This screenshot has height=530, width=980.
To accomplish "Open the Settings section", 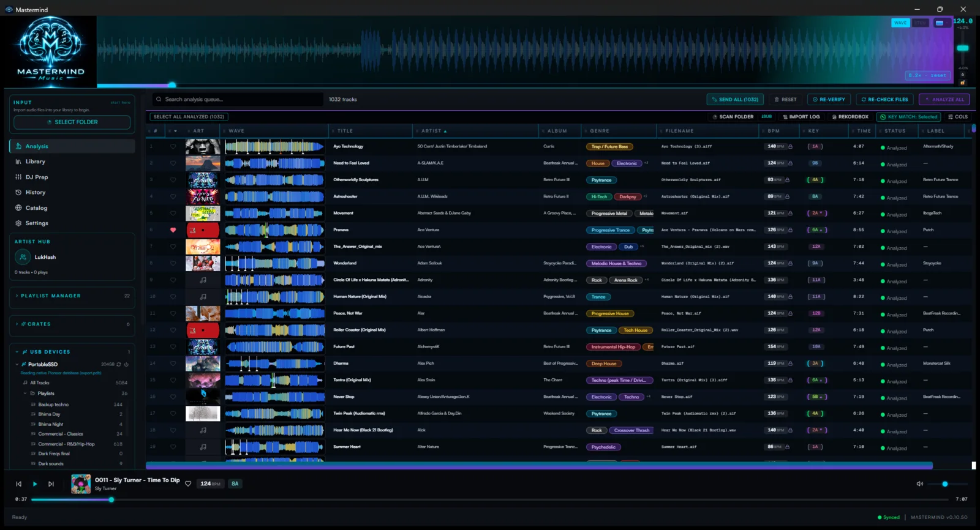I will pyautogui.click(x=72, y=223).
